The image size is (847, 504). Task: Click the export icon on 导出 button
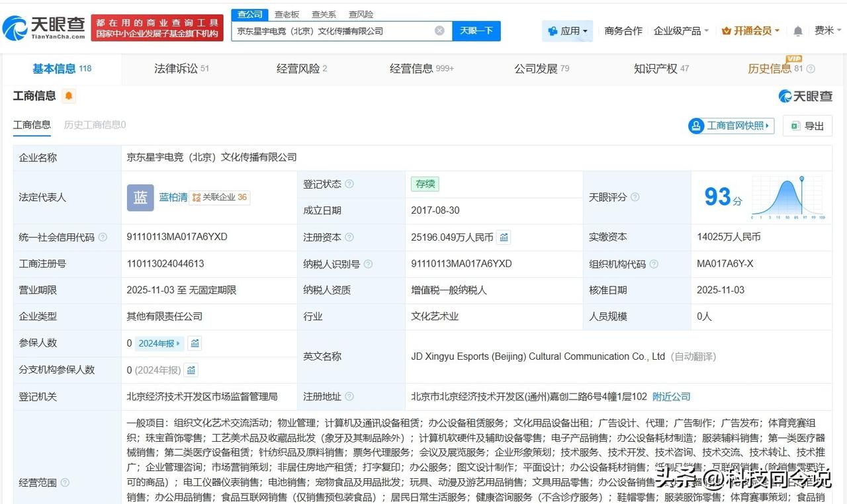[797, 126]
